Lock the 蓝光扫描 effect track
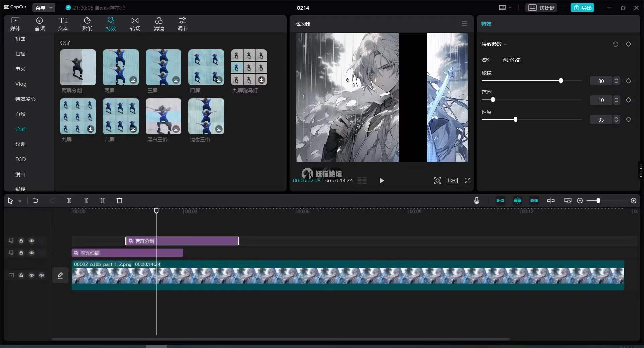 tap(21, 253)
